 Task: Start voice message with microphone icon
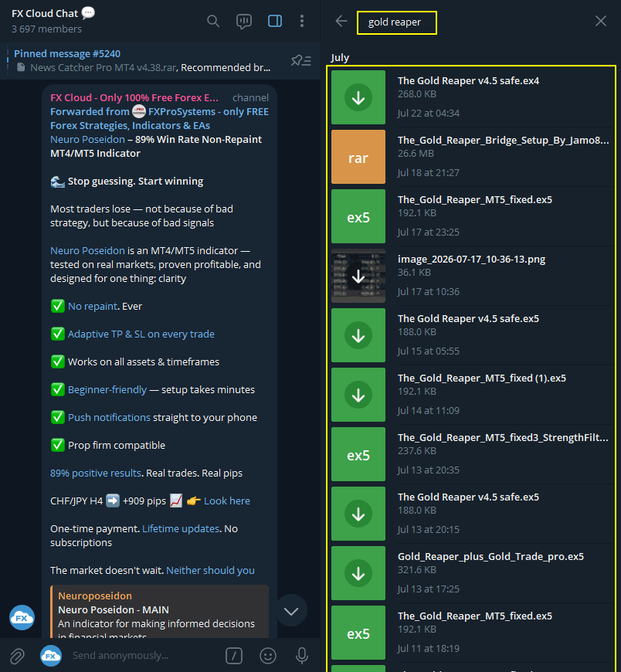tap(302, 655)
